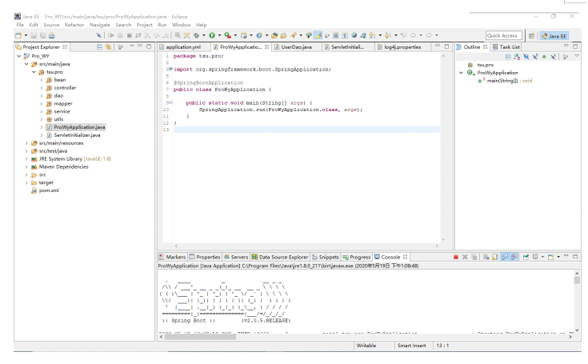Collapse ProWyApplication in Outline
Screen dimensions: 588x364
462,73
